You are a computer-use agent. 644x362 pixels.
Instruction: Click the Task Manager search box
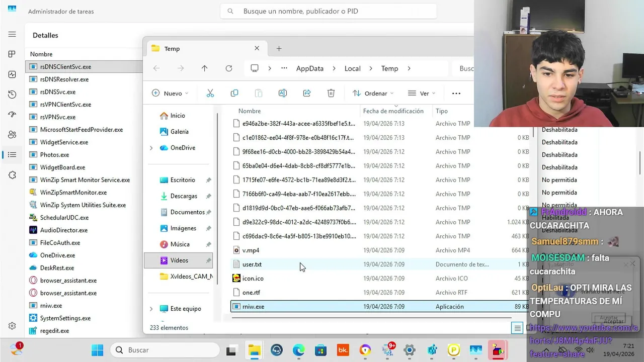pos(328,11)
